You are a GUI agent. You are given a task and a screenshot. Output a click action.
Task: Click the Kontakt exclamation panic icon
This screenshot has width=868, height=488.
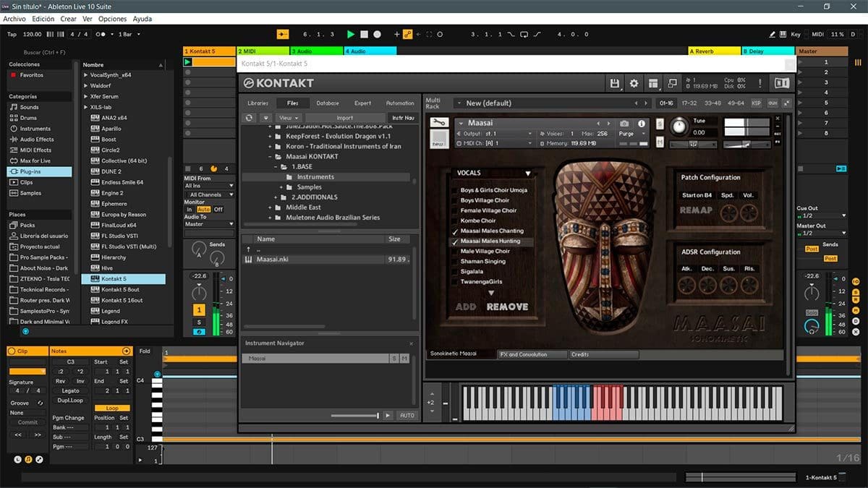(x=760, y=83)
